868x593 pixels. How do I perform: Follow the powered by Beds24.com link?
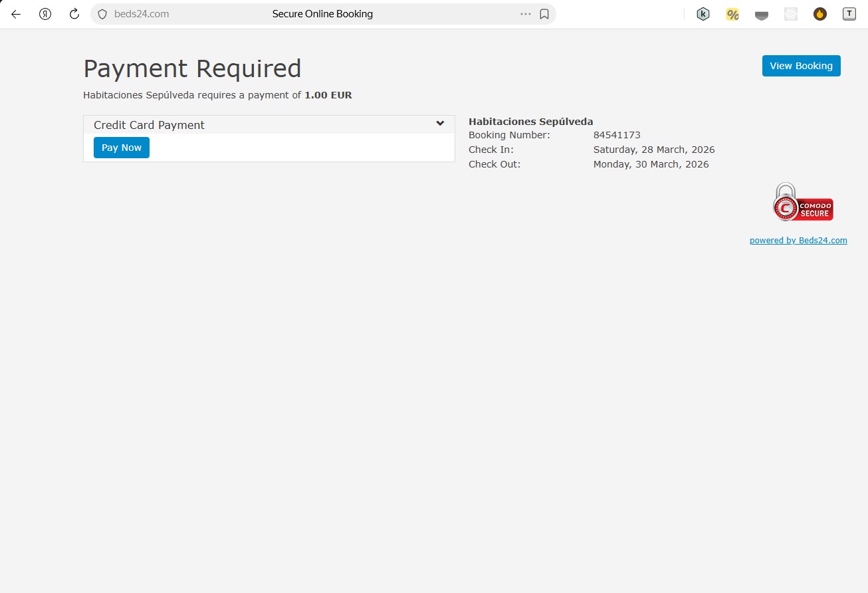coord(798,241)
